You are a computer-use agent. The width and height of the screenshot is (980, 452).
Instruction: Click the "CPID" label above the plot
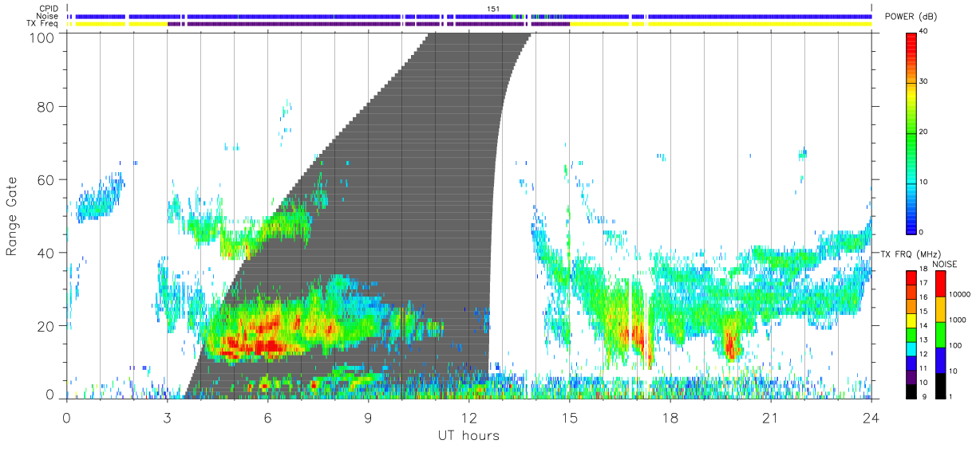[47, 9]
